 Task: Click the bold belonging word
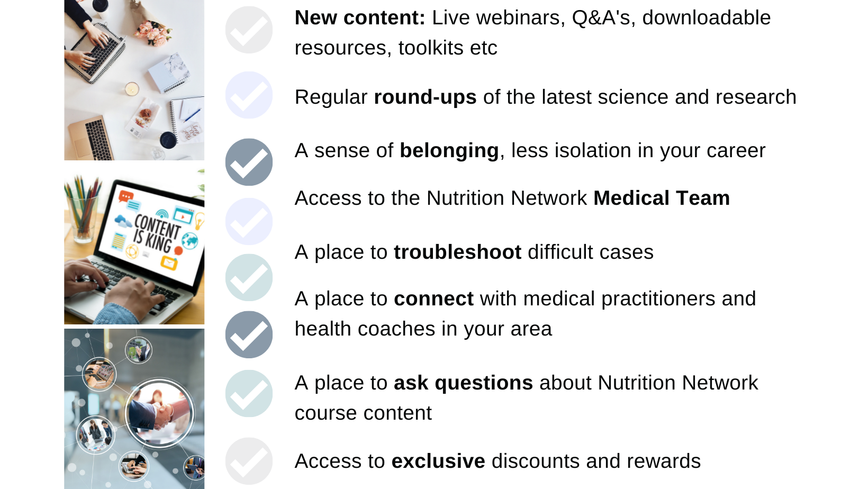[449, 151]
